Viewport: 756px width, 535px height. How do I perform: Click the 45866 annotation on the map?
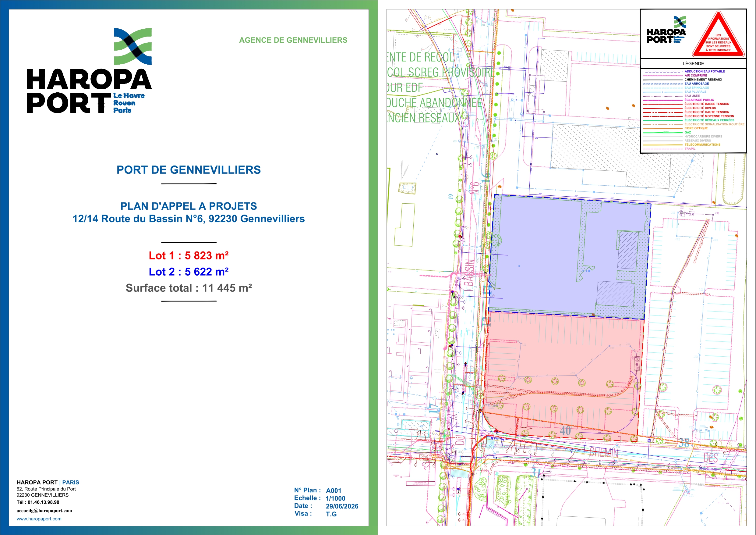(458, 297)
